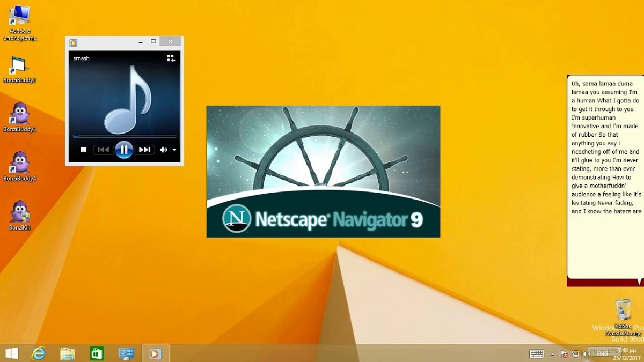Stop the track in Media Player
This screenshot has height=362, width=644.
pos(83,150)
